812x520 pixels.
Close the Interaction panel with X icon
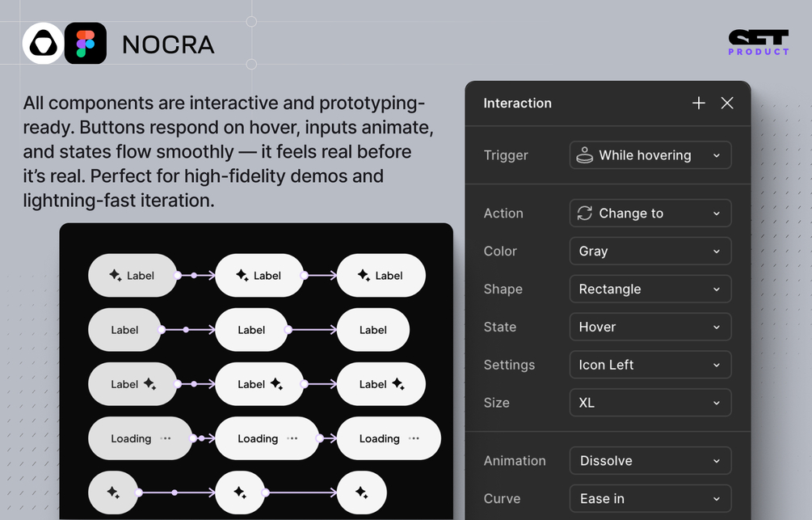pyautogui.click(x=727, y=103)
